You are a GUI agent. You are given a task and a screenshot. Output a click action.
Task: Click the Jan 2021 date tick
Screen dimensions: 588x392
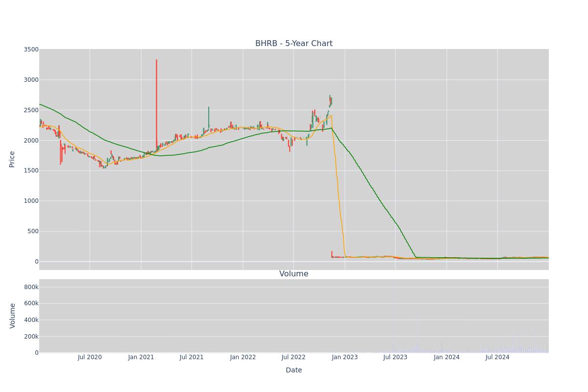coord(141,357)
